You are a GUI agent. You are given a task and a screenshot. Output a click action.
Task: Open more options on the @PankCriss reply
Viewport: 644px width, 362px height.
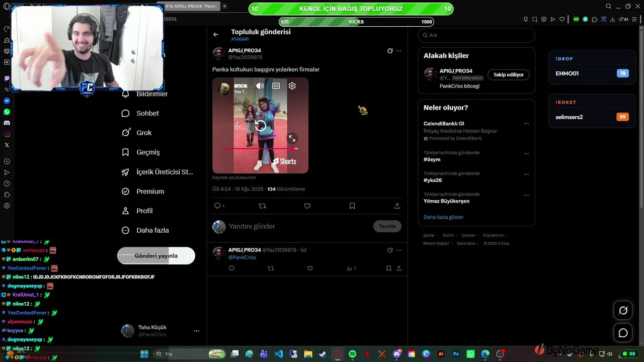(399, 250)
